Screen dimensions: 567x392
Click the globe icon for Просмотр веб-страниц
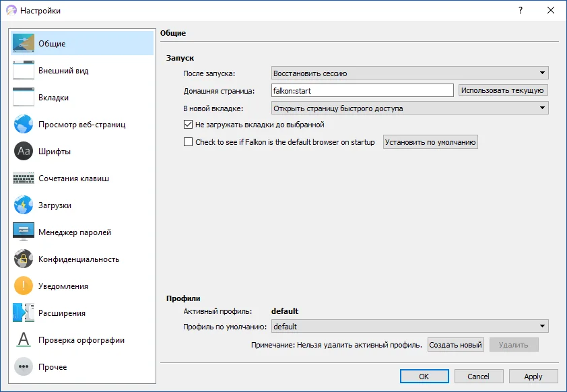pos(24,125)
